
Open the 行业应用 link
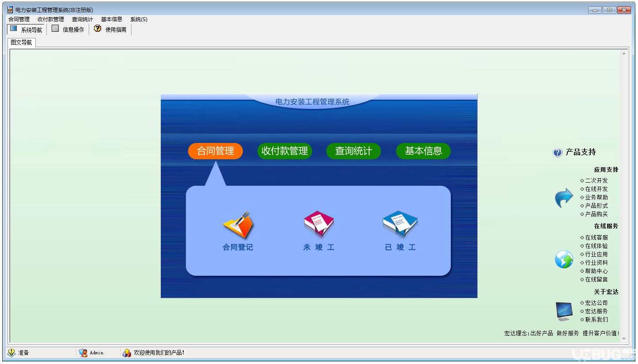coord(596,254)
